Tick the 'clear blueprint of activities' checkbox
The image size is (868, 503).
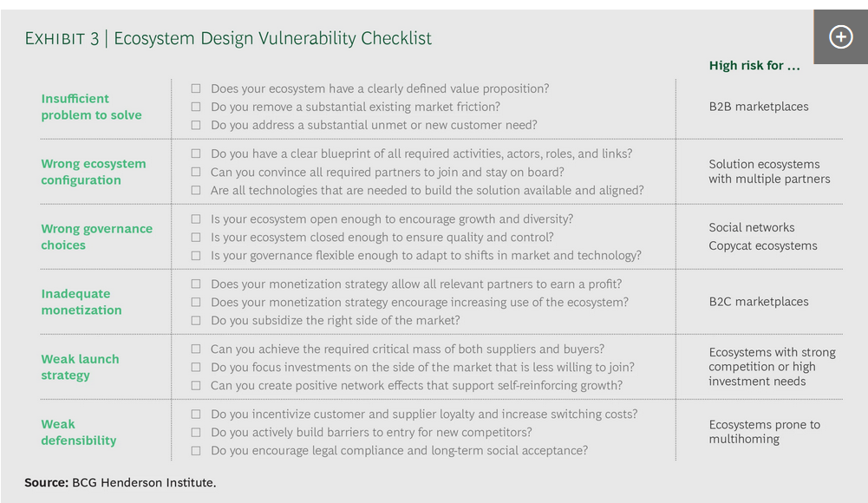(196, 154)
